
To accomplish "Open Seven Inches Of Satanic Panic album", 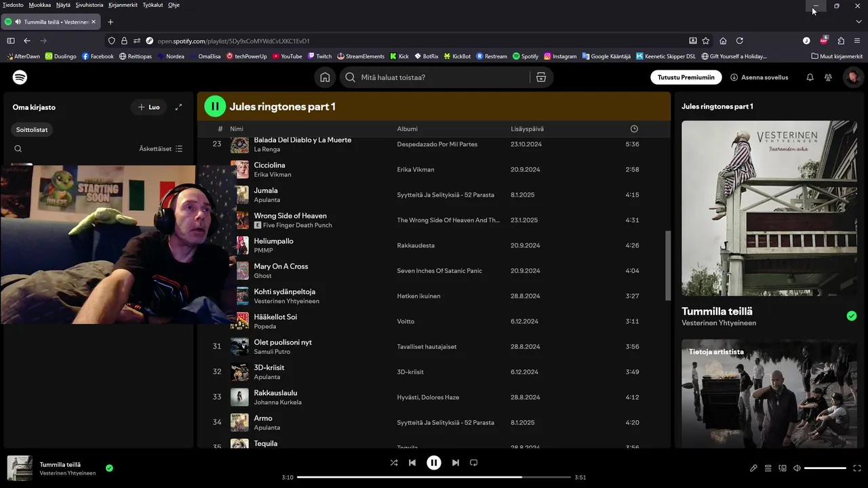I will pos(439,270).
